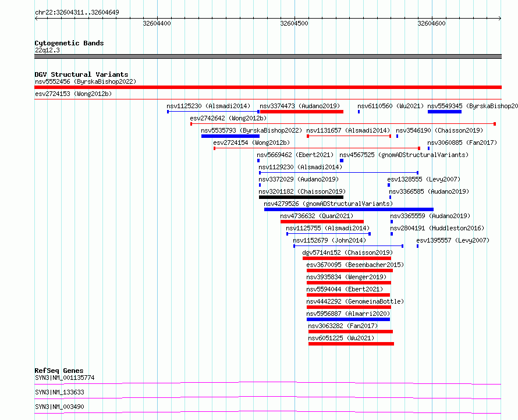Select the thick red nsv5552456 variant bar
518x420 pixels.
point(268,87)
